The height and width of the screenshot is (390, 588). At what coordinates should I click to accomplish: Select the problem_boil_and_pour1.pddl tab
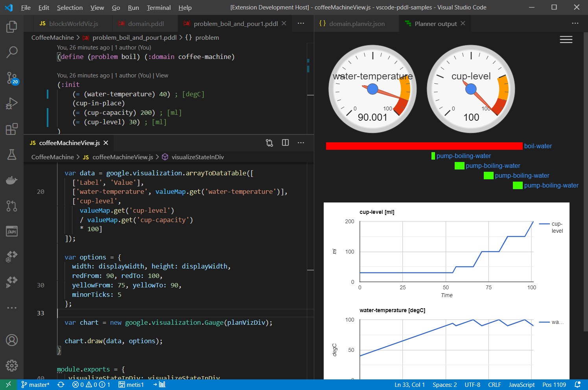click(x=235, y=24)
